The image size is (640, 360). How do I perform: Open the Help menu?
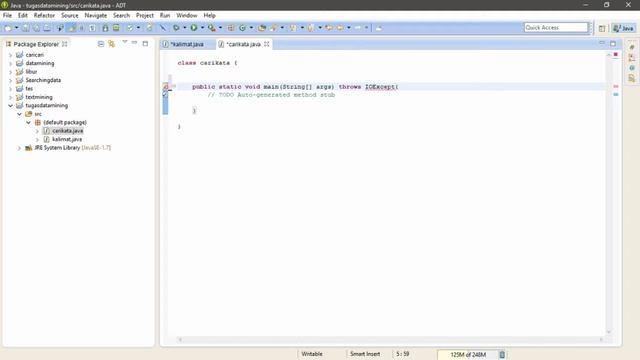[x=209, y=16]
